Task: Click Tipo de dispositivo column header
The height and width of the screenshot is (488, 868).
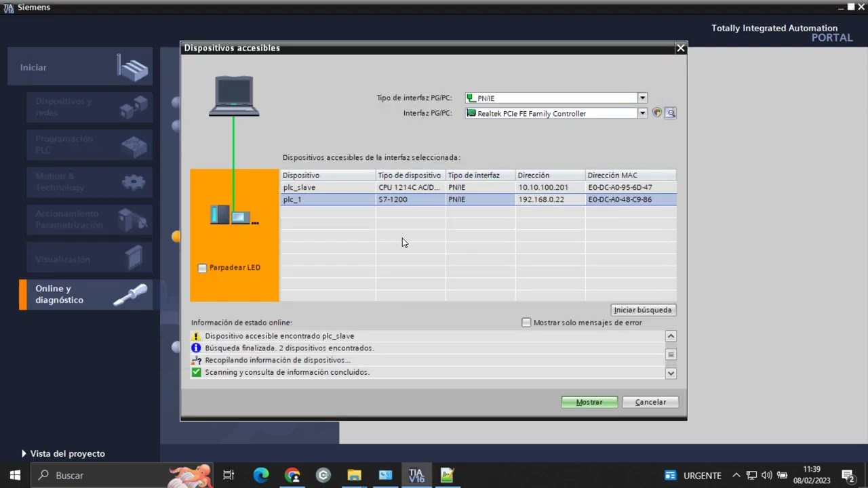Action: coord(410,175)
